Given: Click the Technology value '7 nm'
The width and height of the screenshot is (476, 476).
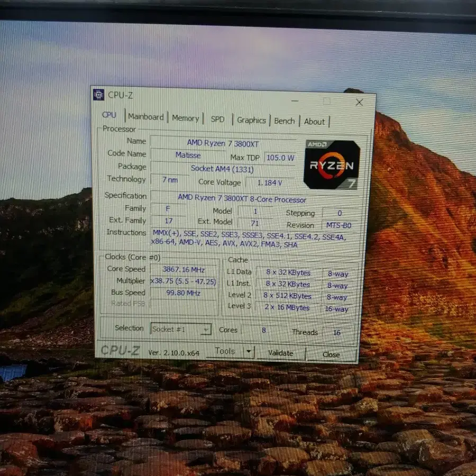Looking at the screenshot, I should [x=169, y=179].
